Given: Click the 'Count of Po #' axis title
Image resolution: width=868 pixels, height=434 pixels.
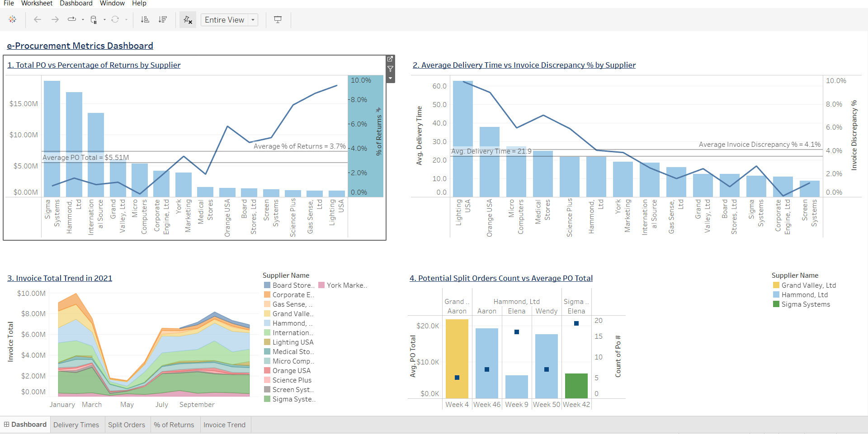Looking at the screenshot, I should point(618,356).
